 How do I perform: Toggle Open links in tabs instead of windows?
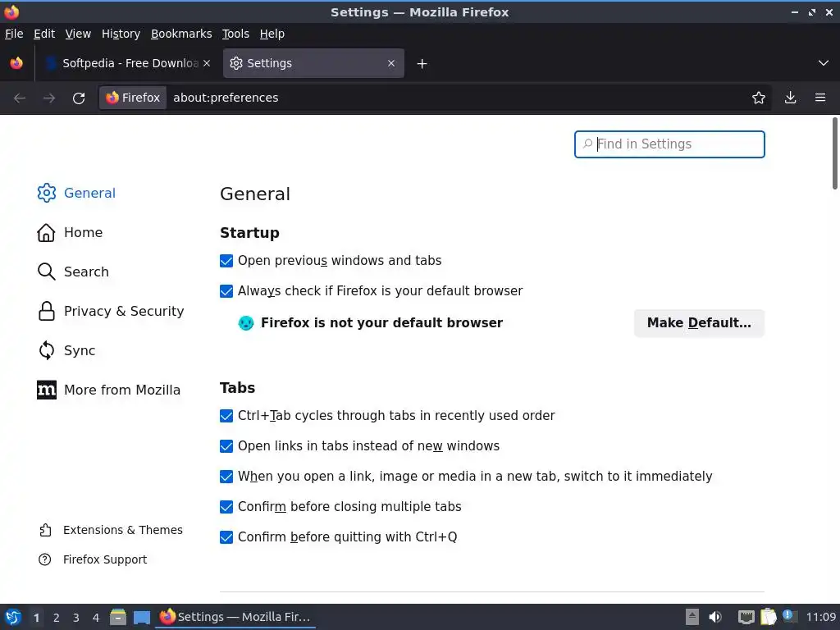(x=226, y=446)
